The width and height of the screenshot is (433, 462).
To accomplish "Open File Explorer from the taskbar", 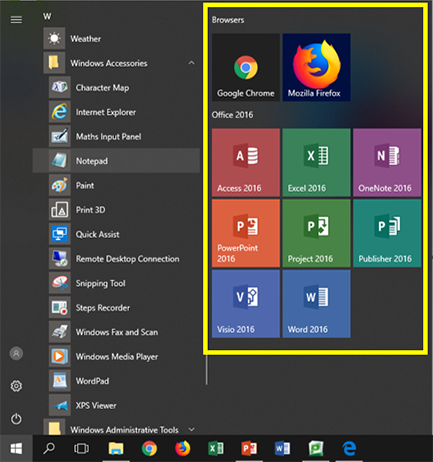I will tap(116, 448).
